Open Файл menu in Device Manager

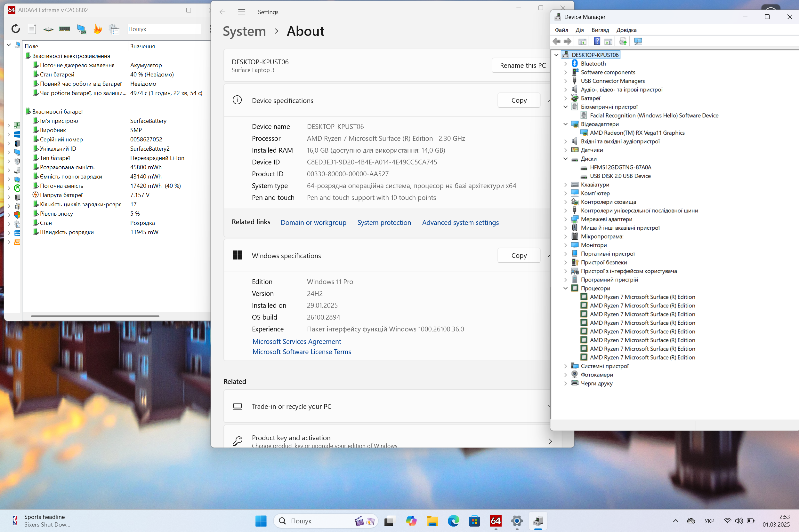click(561, 30)
